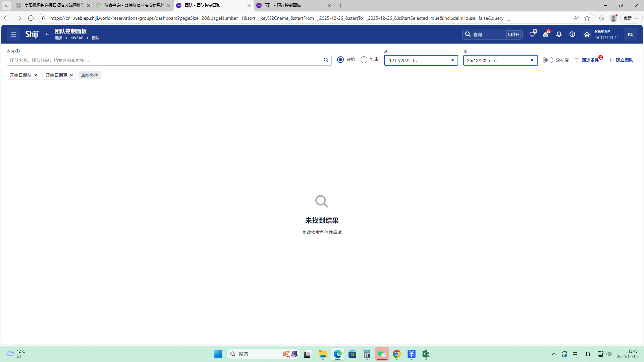The height and width of the screenshot is (362, 644).
Task: Open the 筛选条件 filter panel
Action: tap(587, 60)
